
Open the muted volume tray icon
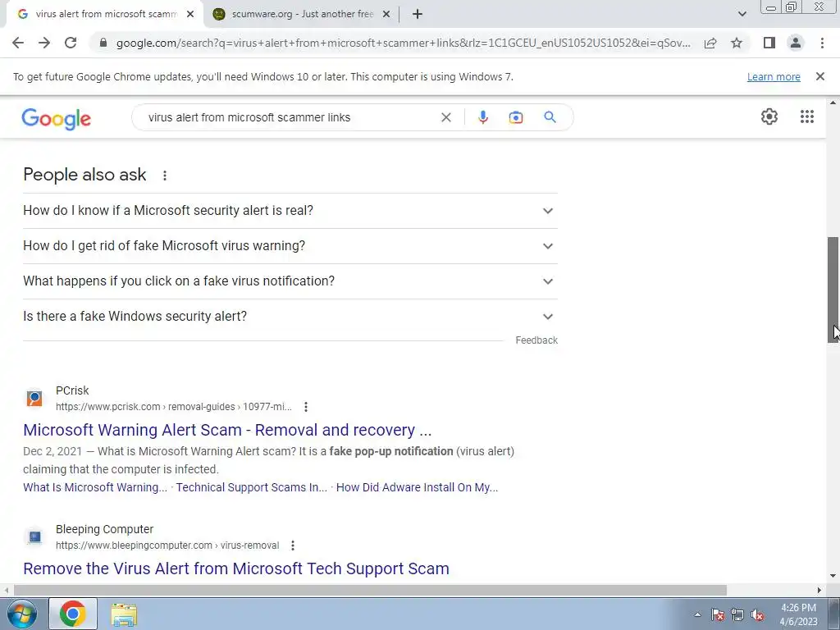point(757,614)
